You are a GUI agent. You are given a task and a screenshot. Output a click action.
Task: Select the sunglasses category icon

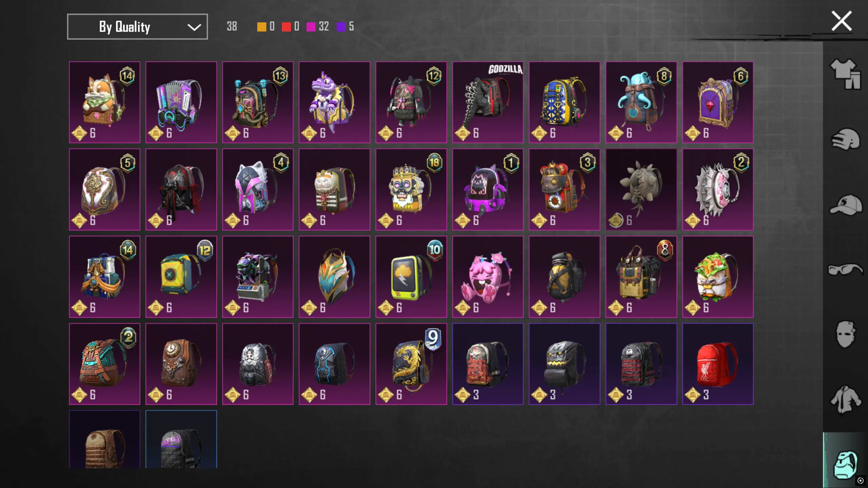pyautogui.click(x=845, y=270)
